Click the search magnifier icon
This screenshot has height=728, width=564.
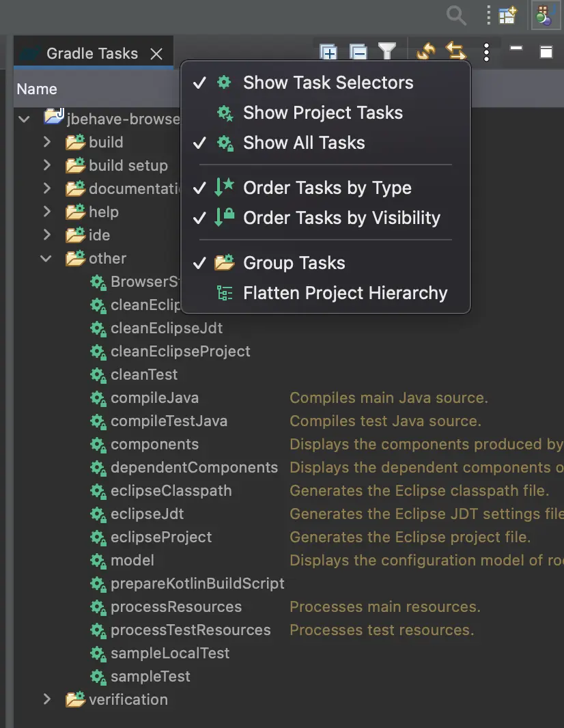coord(456,15)
